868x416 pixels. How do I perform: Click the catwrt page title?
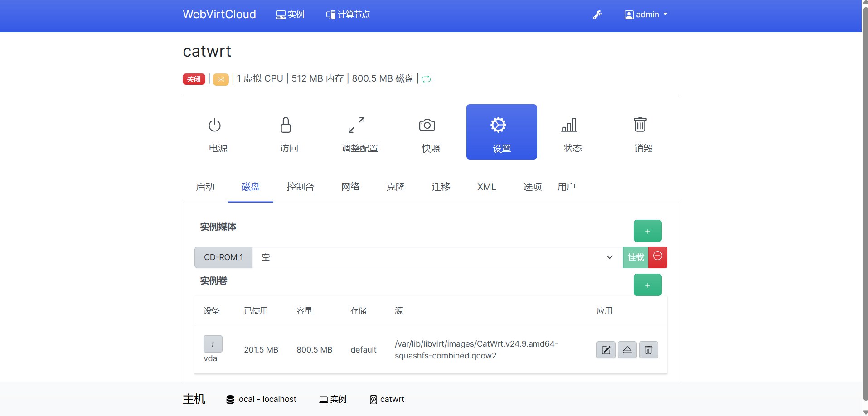coord(207,51)
